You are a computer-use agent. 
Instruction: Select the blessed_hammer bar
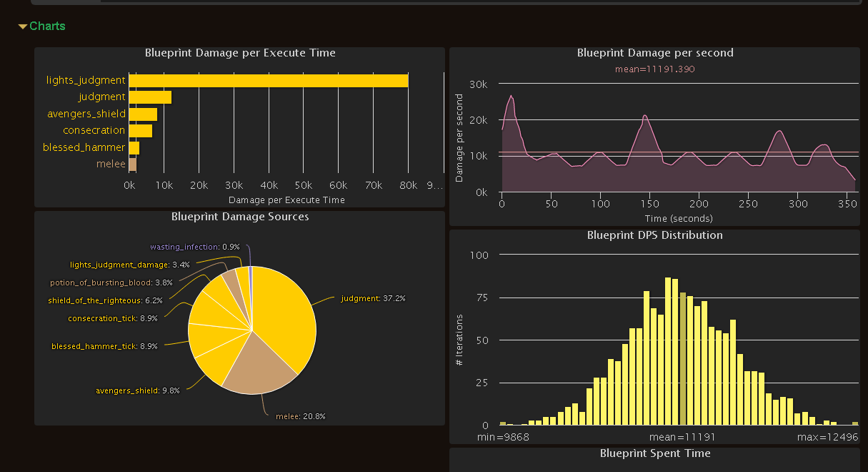pos(134,147)
